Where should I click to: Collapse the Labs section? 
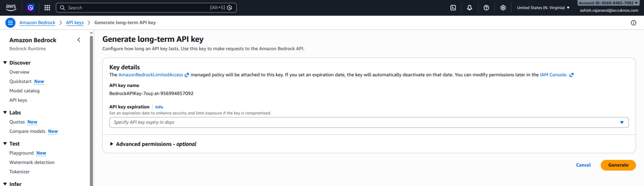coord(5,112)
